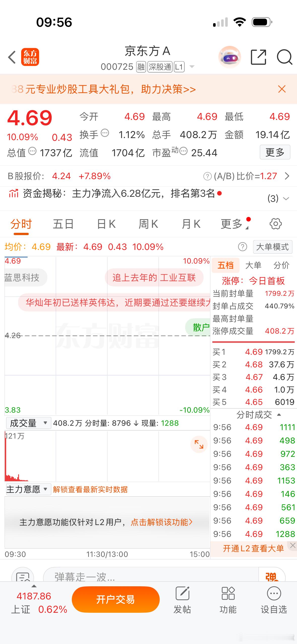Tap 点击解锁该功能 link
The image size is (297, 644).
tap(162, 522)
